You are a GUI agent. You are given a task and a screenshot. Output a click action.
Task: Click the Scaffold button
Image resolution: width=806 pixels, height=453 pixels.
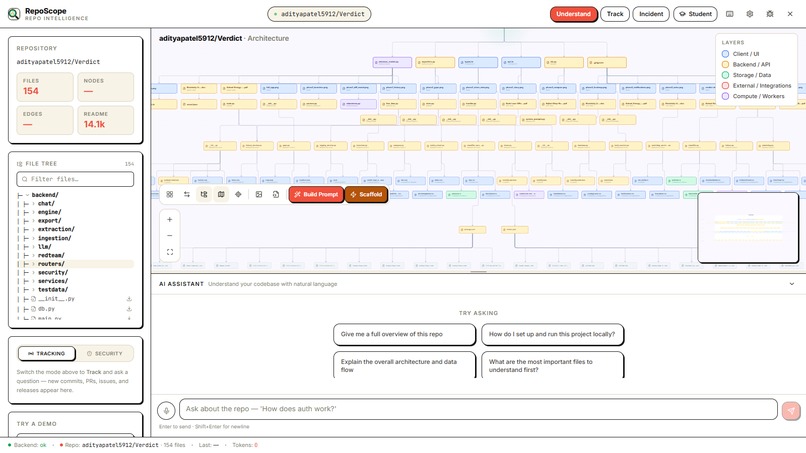366,194
